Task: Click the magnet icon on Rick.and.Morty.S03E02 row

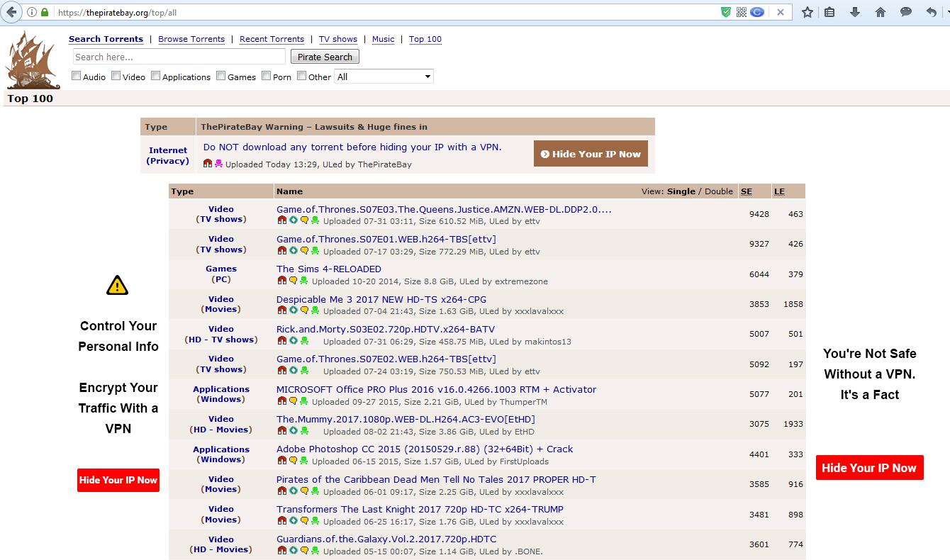Action: coord(281,341)
